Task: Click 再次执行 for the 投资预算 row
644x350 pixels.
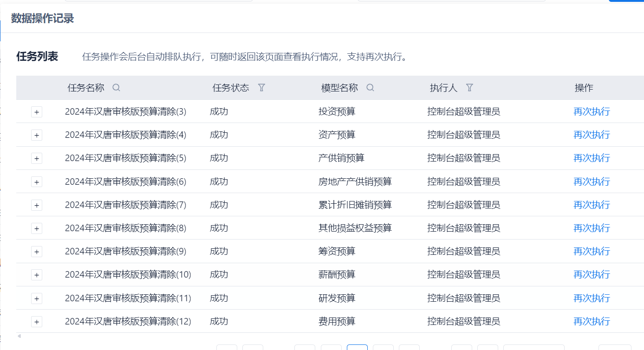Action: click(592, 111)
